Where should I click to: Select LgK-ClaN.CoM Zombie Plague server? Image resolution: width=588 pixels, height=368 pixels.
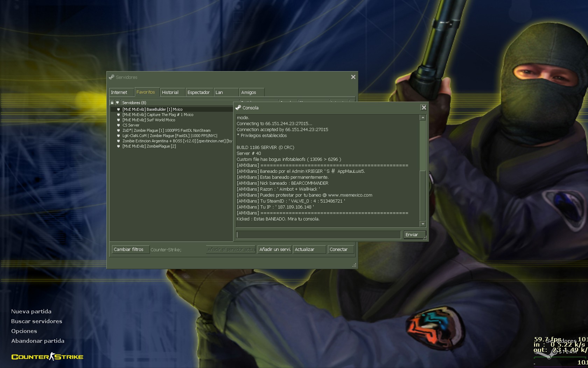click(x=171, y=136)
